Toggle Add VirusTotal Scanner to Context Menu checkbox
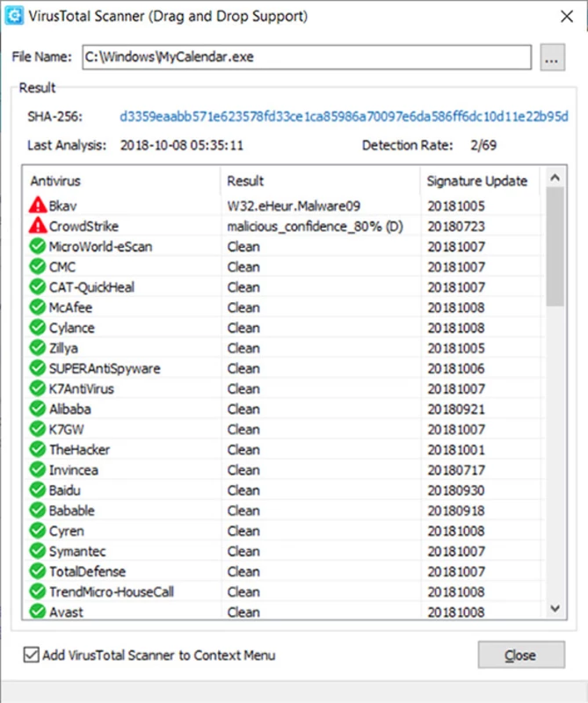Screen dimensions: 588x703 [x=31, y=655]
